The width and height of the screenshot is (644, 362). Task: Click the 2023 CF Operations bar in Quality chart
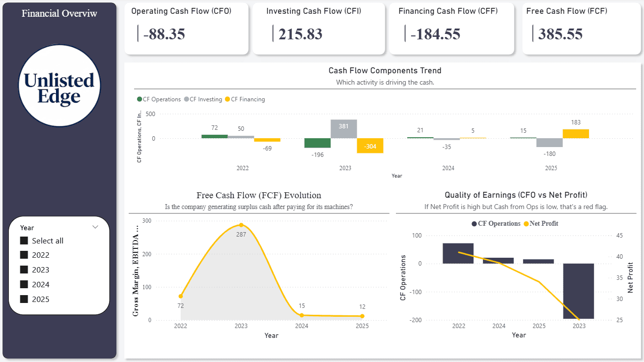[579, 291]
